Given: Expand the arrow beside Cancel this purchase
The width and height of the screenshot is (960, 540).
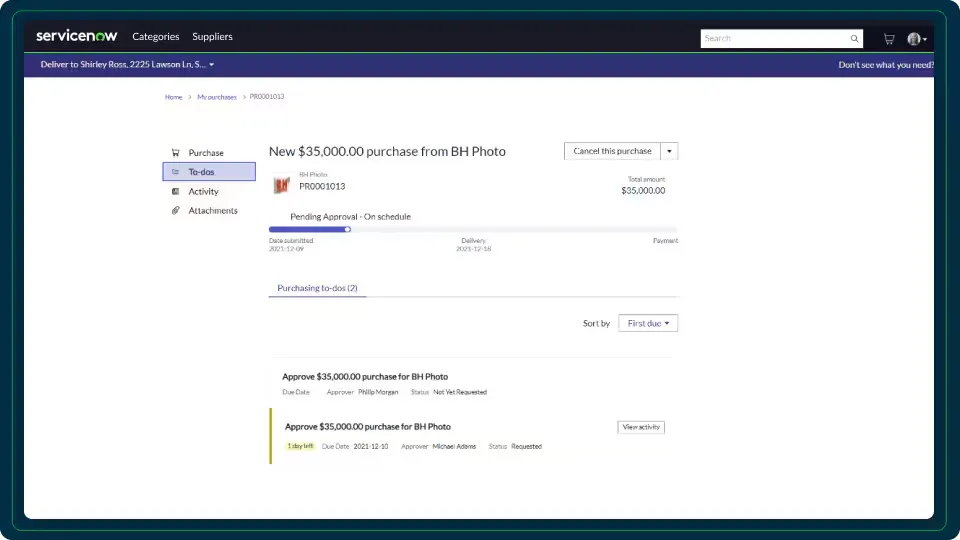Looking at the screenshot, I should click(x=669, y=151).
